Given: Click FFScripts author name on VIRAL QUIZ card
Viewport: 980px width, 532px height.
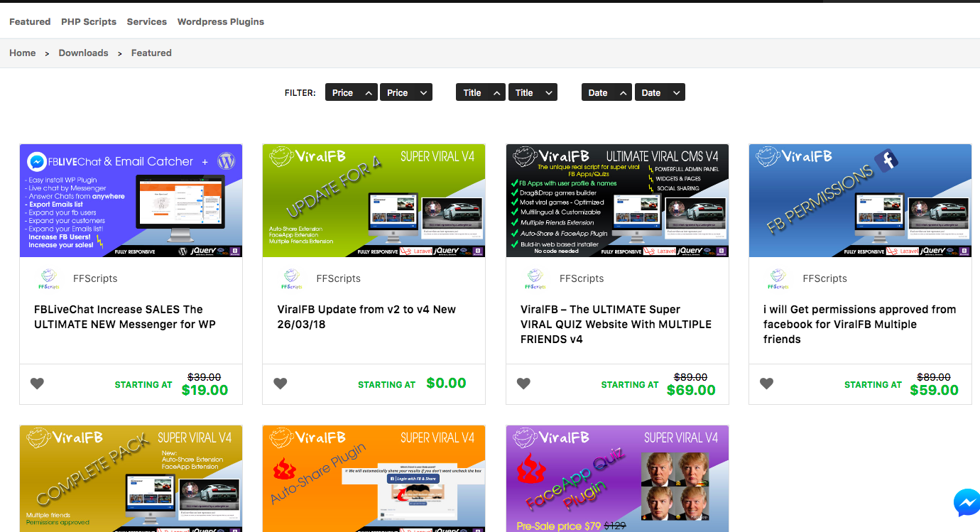Looking at the screenshot, I should click(582, 278).
